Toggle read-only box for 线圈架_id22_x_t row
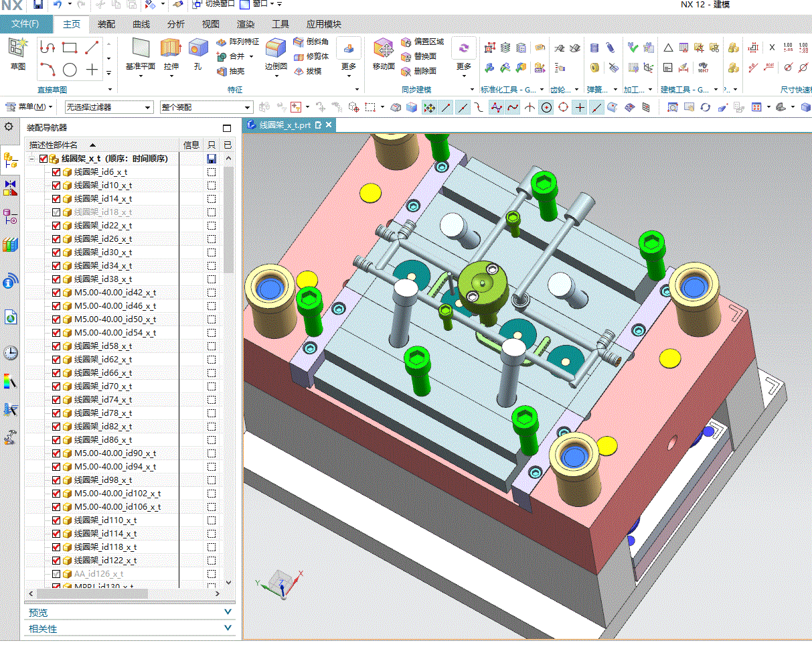 [212, 226]
